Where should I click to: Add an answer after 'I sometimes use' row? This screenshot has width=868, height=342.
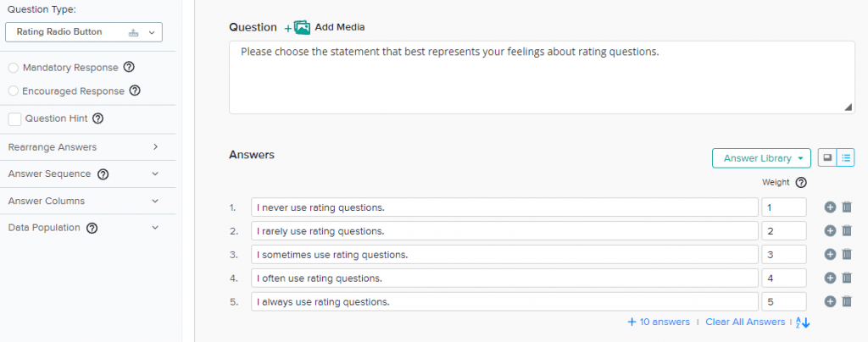pos(829,254)
